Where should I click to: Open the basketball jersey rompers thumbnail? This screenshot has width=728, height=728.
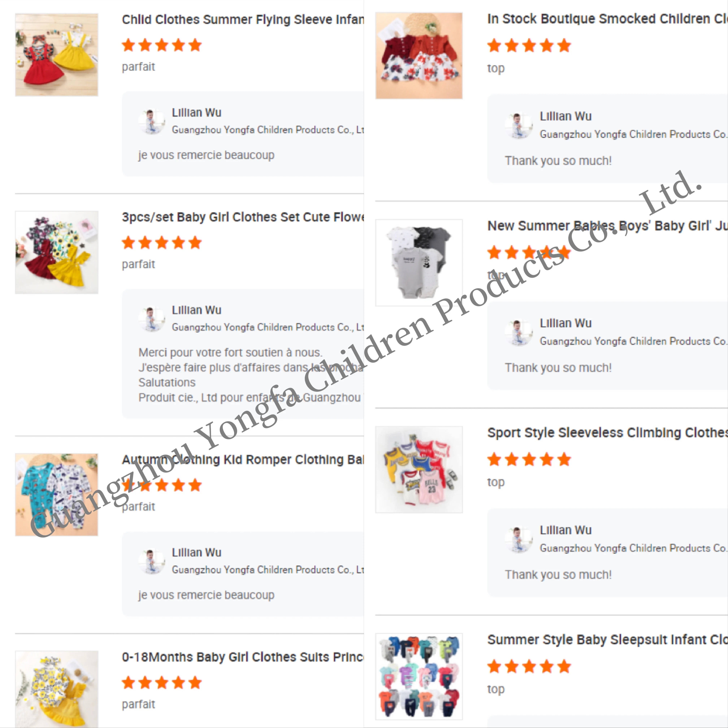419,470
